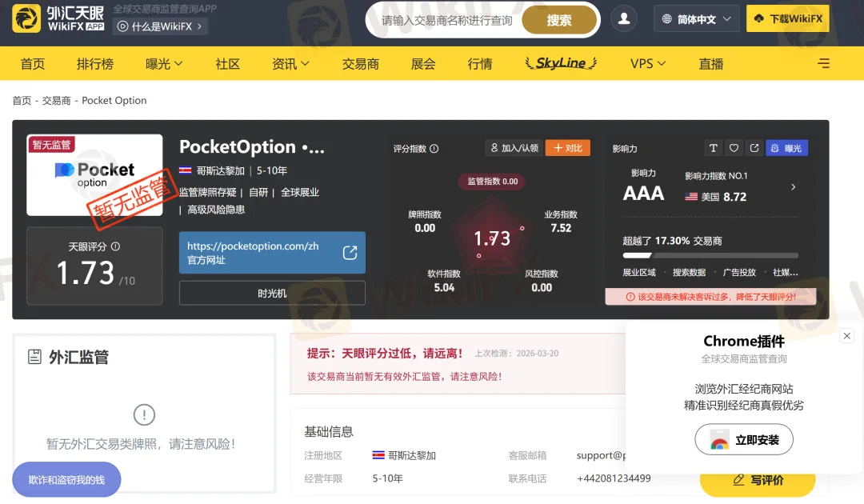This screenshot has height=504, width=864.
Task: Click the heart favorite icon
Action: pos(734,148)
